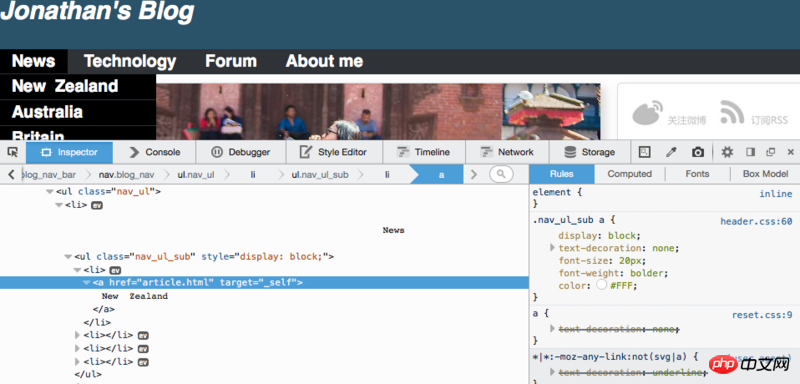Click the RSS subscribe icon
The width and height of the screenshot is (800, 384).
click(x=732, y=113)
